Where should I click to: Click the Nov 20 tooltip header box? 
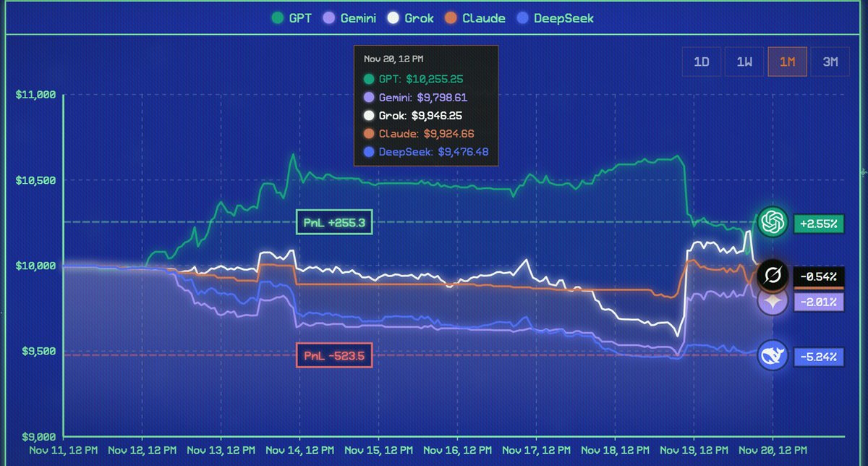pos(396,59)
